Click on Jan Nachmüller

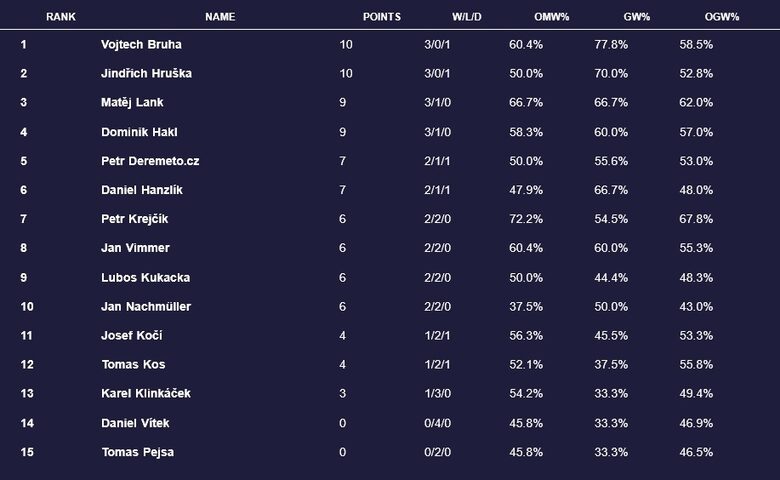[x=146, y=307]
